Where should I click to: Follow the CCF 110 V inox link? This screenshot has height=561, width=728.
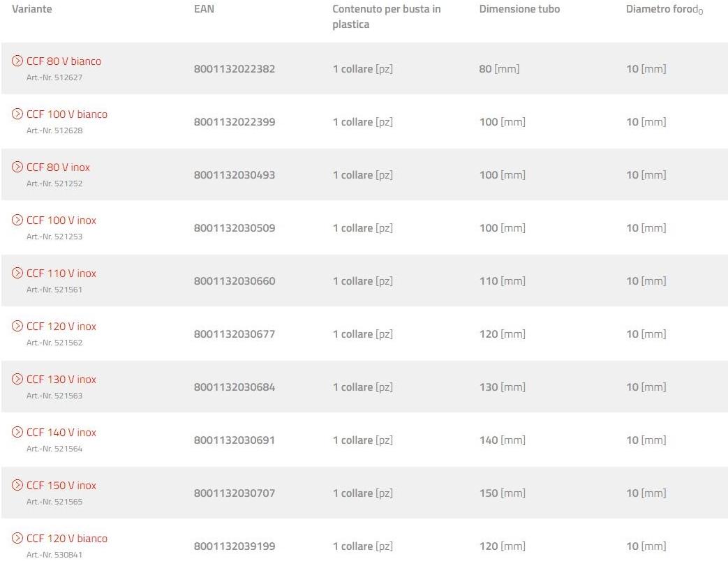(x=61, y=274)
